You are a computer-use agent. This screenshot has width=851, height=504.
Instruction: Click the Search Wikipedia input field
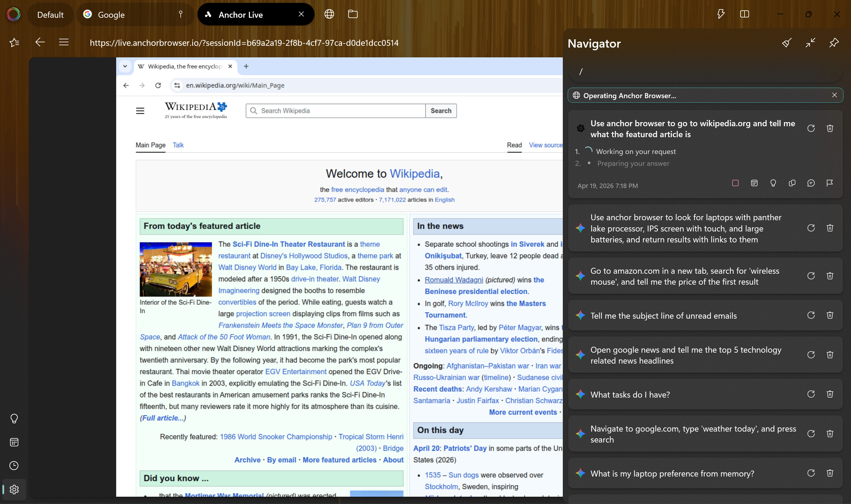click(x=335, y=111)
